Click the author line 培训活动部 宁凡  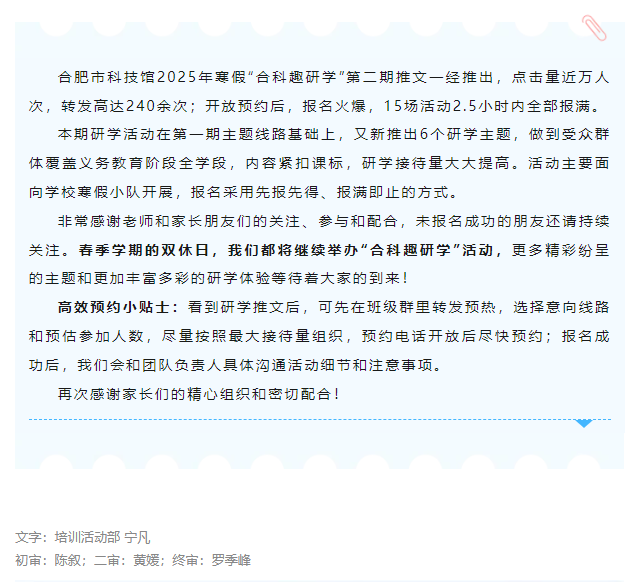(102, 537)
